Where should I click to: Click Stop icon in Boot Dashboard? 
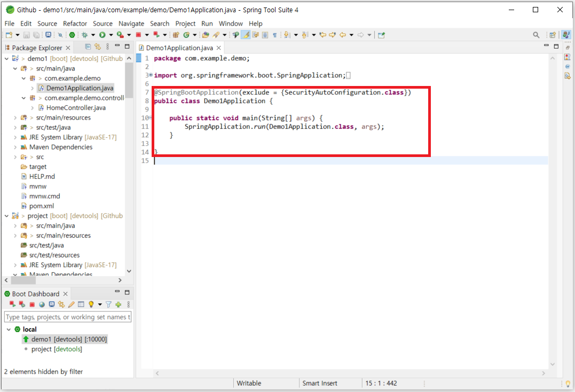32,304
